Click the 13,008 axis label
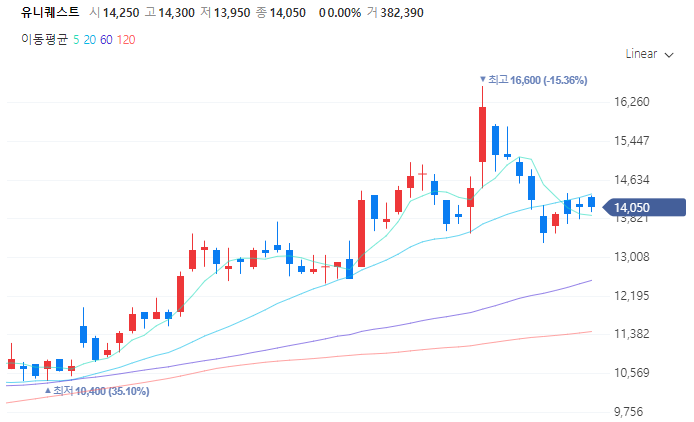The height and width of the screenshot is (422, 694). [x=632, y=257]
